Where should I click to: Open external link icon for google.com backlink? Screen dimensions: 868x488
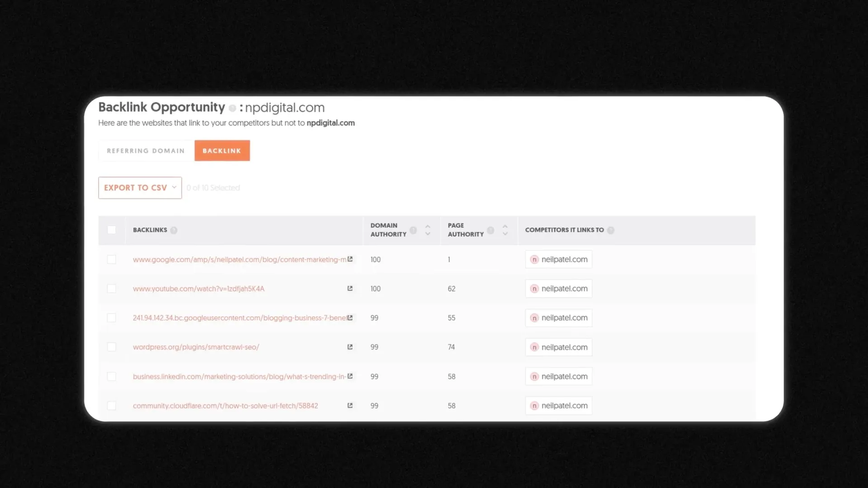point(350,259)
